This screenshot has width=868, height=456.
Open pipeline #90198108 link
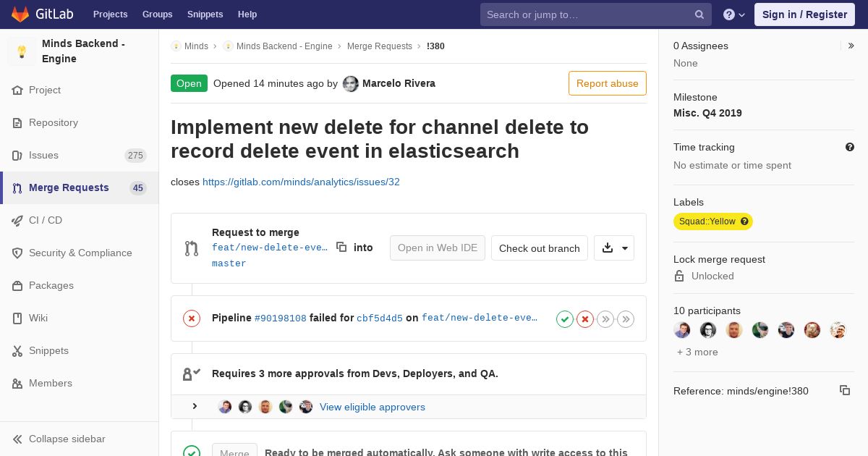coord(281,318)
